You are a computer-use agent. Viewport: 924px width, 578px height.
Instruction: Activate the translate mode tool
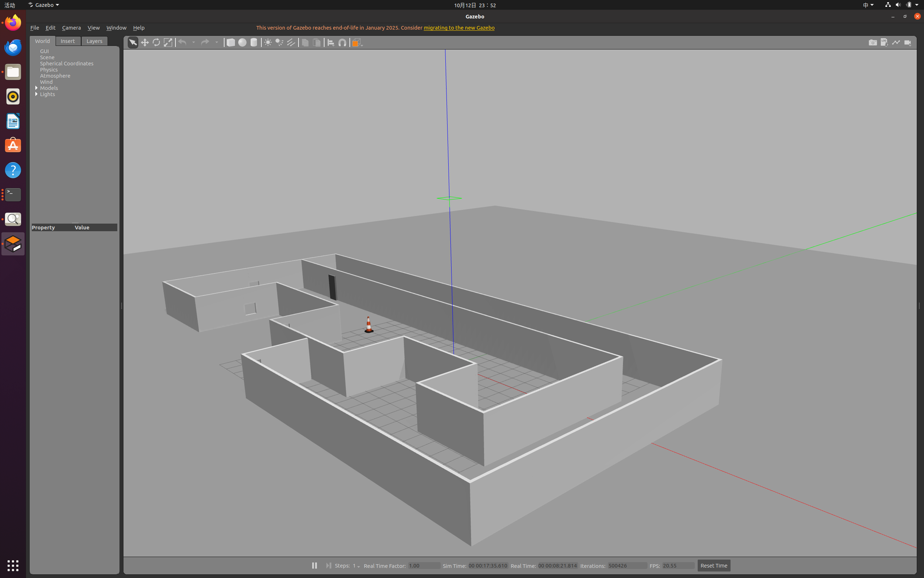(x=145, y=42)
